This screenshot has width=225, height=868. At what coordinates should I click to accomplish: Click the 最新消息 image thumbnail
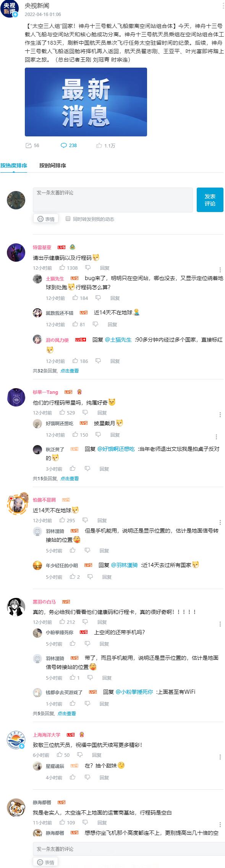[x=86, y=102]
